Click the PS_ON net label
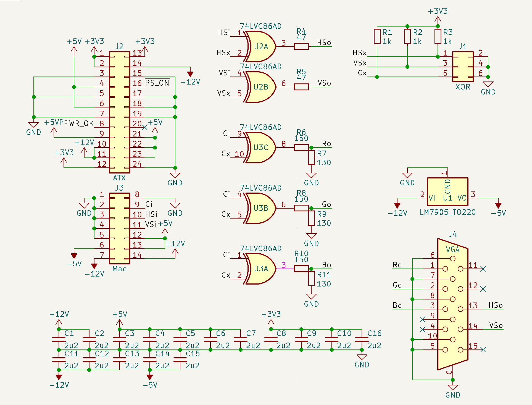 (157, 83)
